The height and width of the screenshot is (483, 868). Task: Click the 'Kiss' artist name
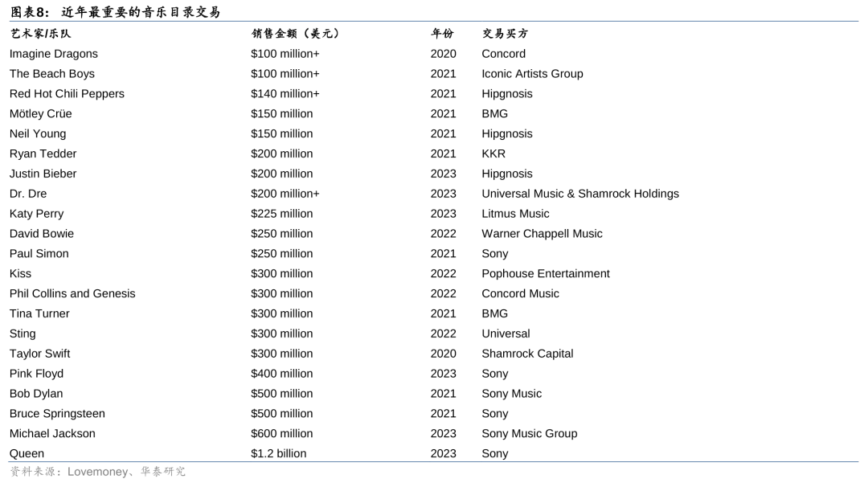pyautogui.click(x=20, y=273)
